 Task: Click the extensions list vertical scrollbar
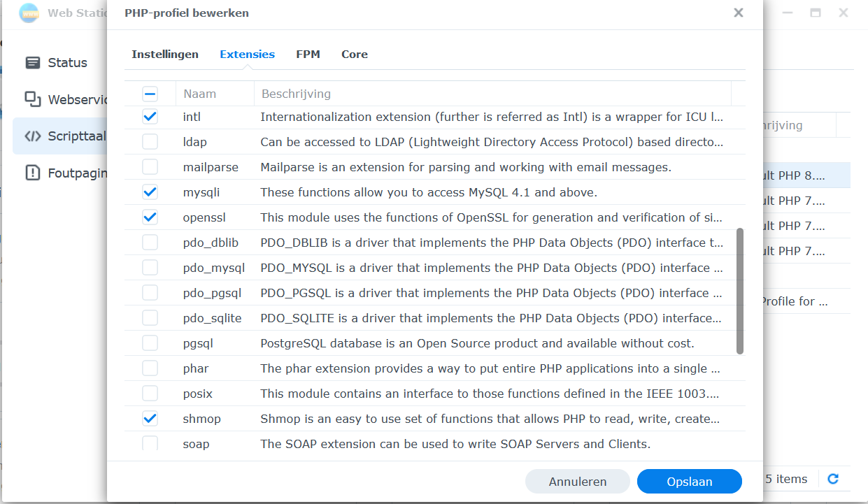coord(739,291)
